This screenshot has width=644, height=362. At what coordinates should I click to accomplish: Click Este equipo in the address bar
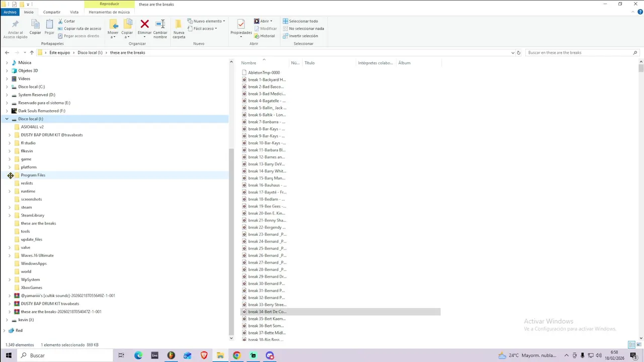point(60,52)
